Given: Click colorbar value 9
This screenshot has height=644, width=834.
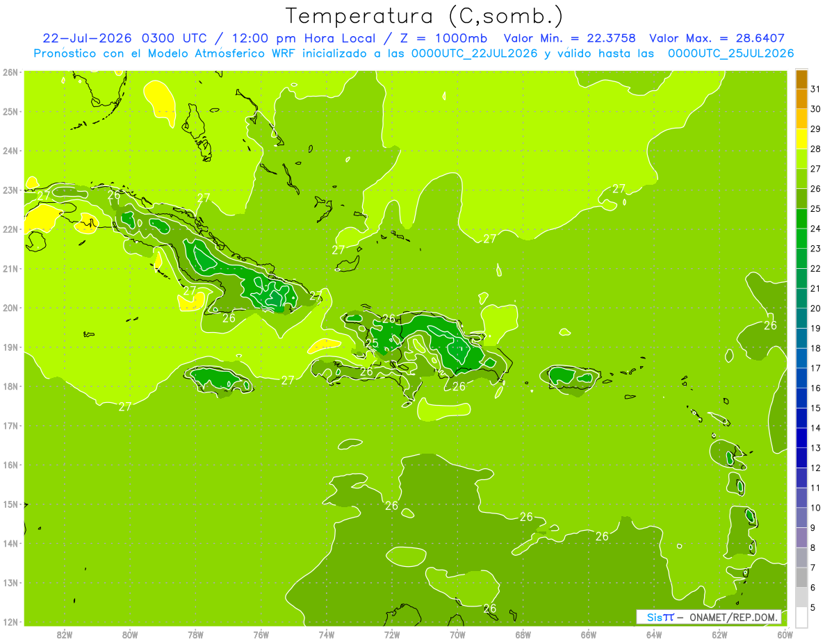Looking at the screenshot, I should (x=813, y=527).
